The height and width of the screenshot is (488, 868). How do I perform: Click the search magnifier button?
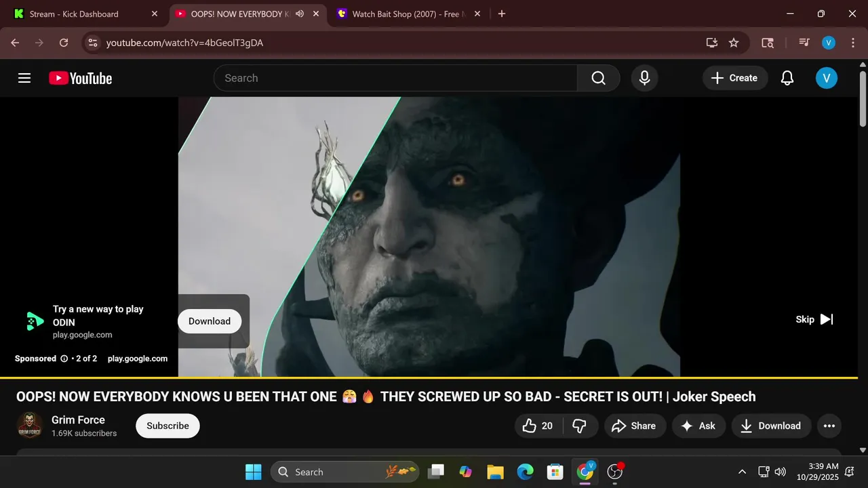598,78
